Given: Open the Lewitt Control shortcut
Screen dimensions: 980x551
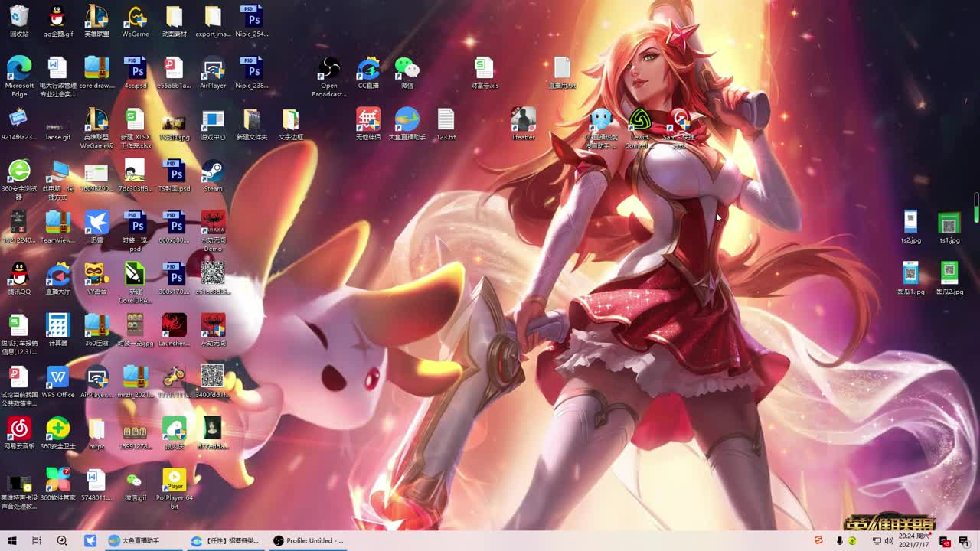Looking at the screenshot, I should pos(639,119).
